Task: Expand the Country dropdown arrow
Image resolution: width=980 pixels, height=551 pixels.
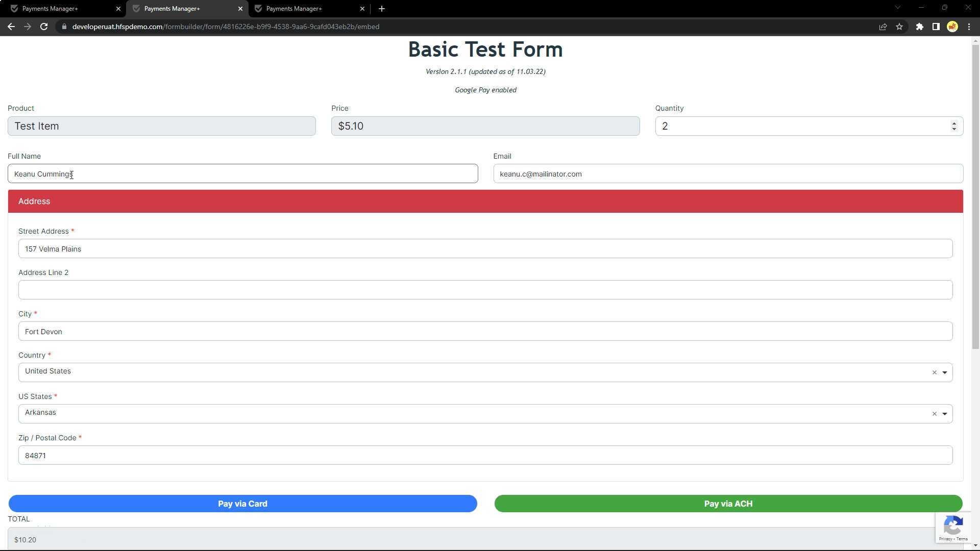Action: tap(945, 372)
